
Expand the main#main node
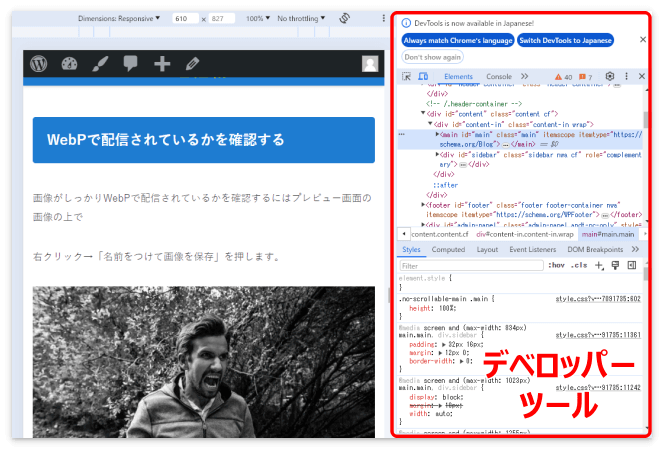437,134
